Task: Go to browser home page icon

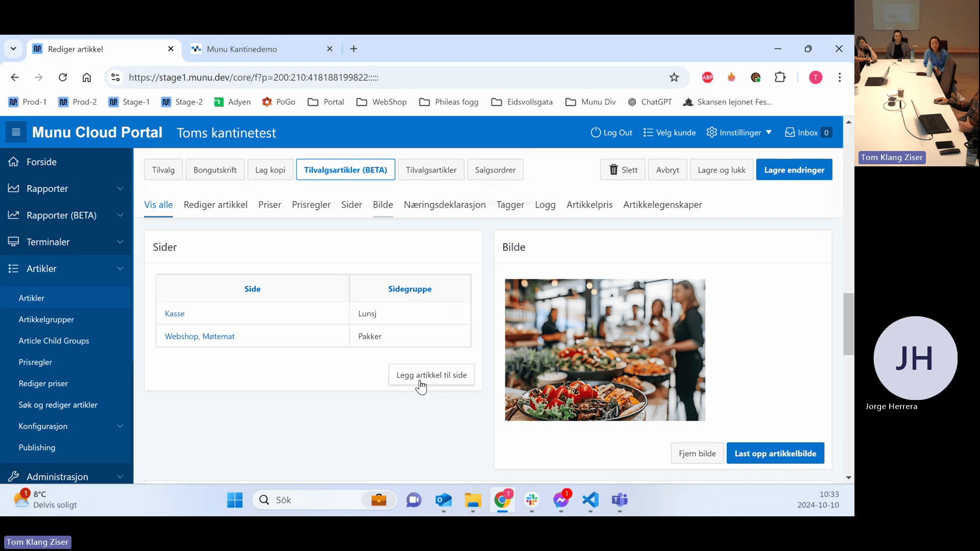Action: pos(87,78)
